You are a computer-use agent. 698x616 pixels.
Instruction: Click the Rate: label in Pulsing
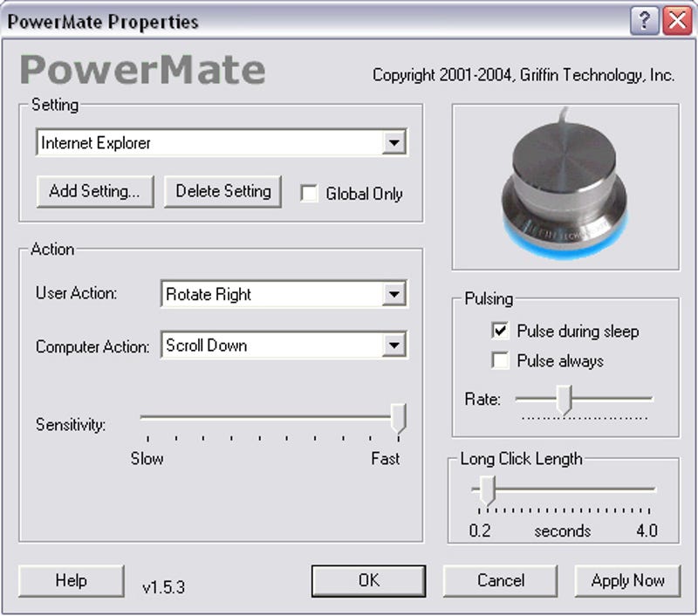pyautogui.click(x=482, y=400)
